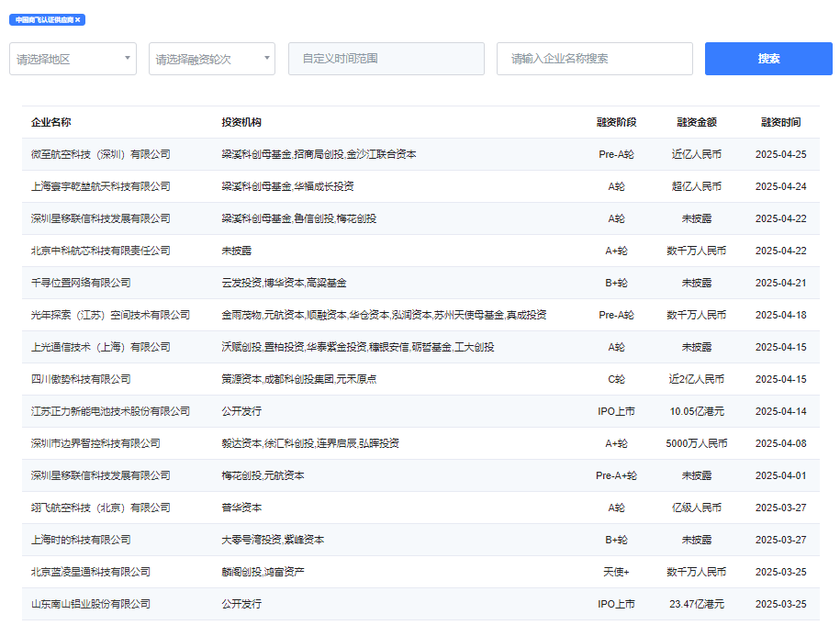840x625 pixels.
Task: Click the 融资金额 column header
Action: [x=696, y=122]
